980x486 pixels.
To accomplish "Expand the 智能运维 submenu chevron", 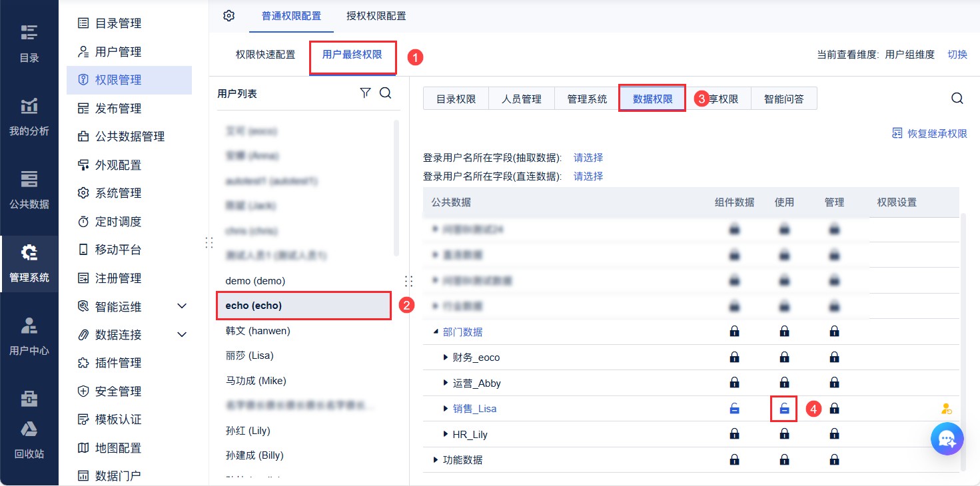I will 182,306.
